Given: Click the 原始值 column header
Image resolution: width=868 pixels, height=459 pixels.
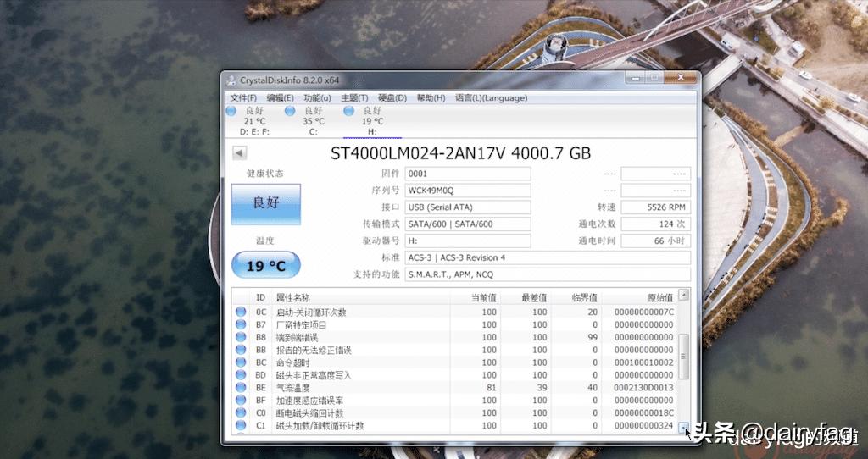Looking at the screenshot, I should (639, 298).
